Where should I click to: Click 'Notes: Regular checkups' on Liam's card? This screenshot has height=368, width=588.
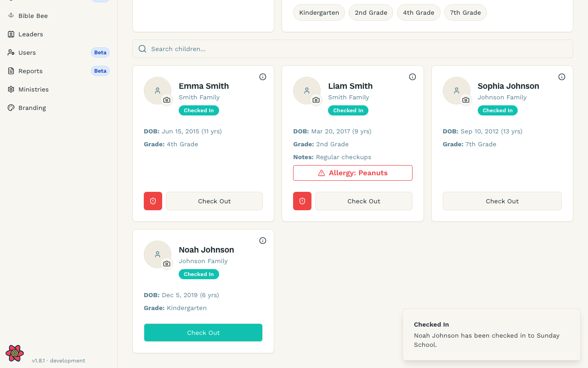[332, 157]
